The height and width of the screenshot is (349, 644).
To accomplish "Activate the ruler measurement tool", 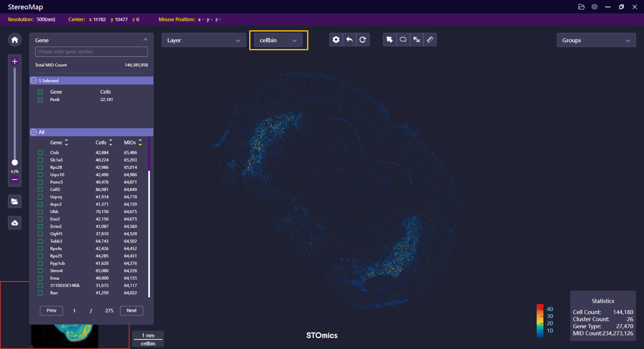I will 430,40.
